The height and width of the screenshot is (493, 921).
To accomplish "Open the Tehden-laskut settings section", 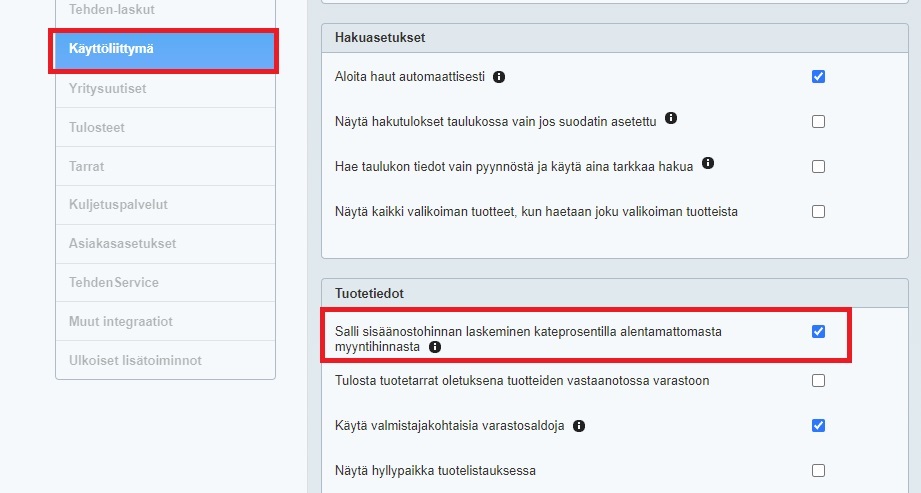I will pos(112,10).
